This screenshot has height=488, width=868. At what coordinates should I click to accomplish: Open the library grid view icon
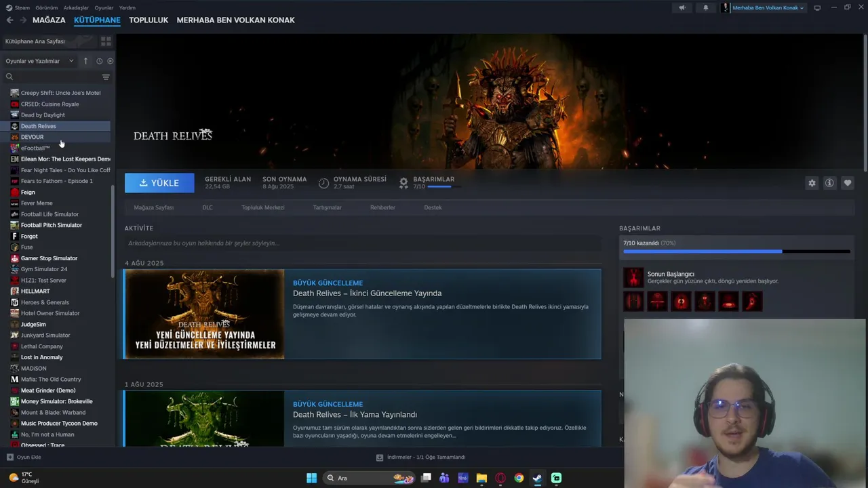tap(106, 41)
